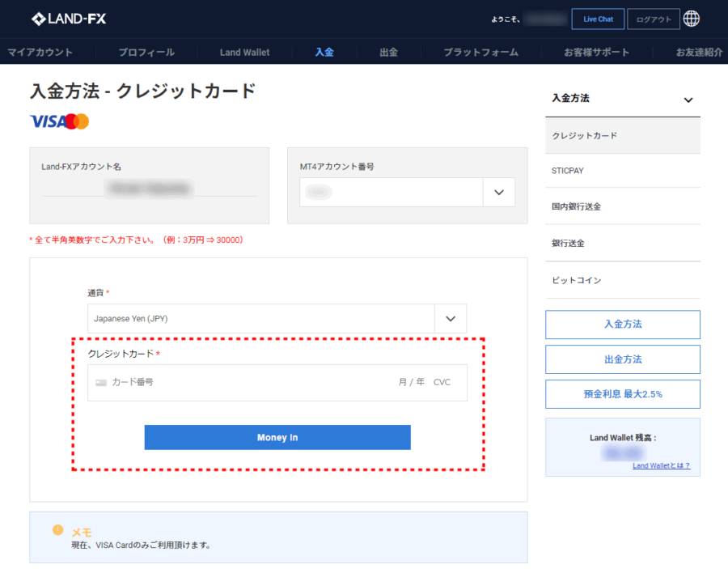
Task: Click the 入金方法 - クレジットカード page title
Action: tap(143, 91)
